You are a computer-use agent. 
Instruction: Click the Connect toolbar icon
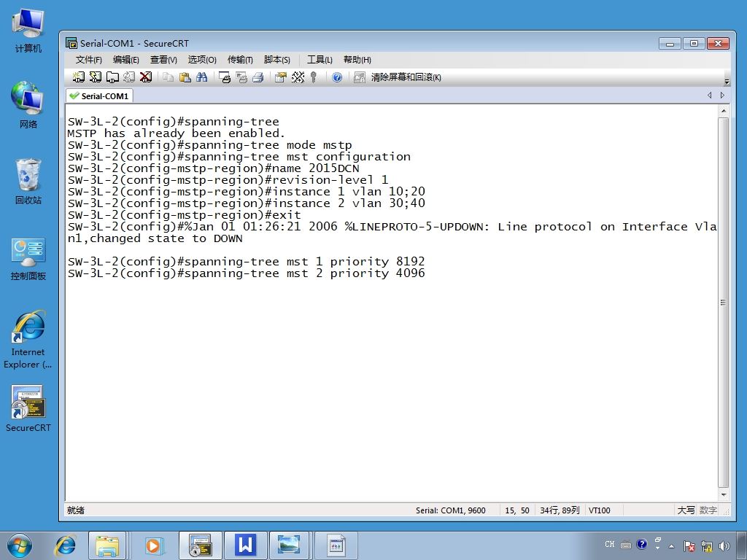click(x=79, y=77)
